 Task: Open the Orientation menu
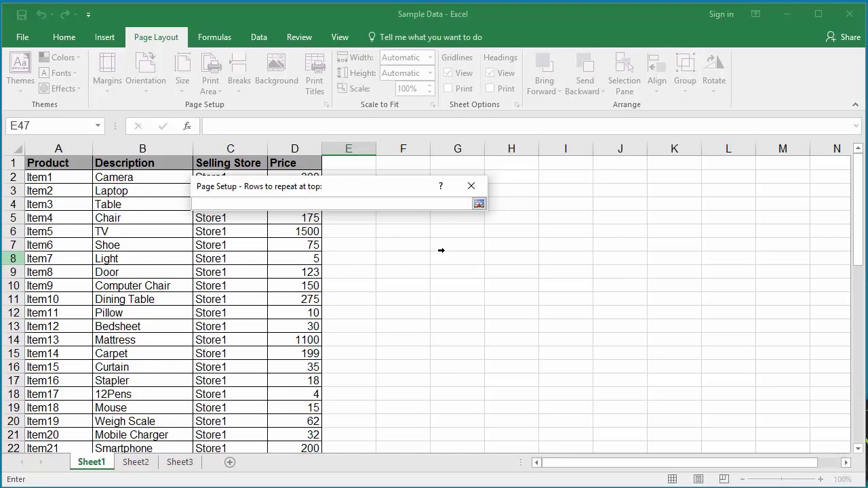click(146, 73)
